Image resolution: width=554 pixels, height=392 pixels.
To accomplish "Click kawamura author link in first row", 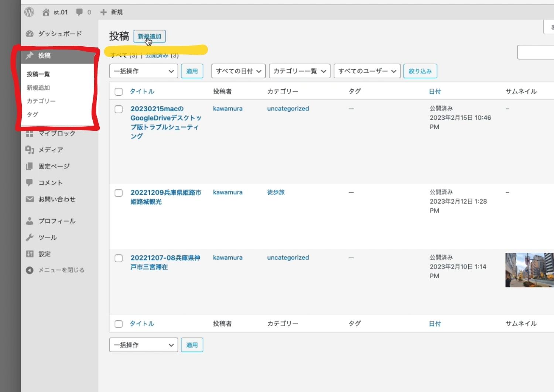I will [x=228, y=109].
